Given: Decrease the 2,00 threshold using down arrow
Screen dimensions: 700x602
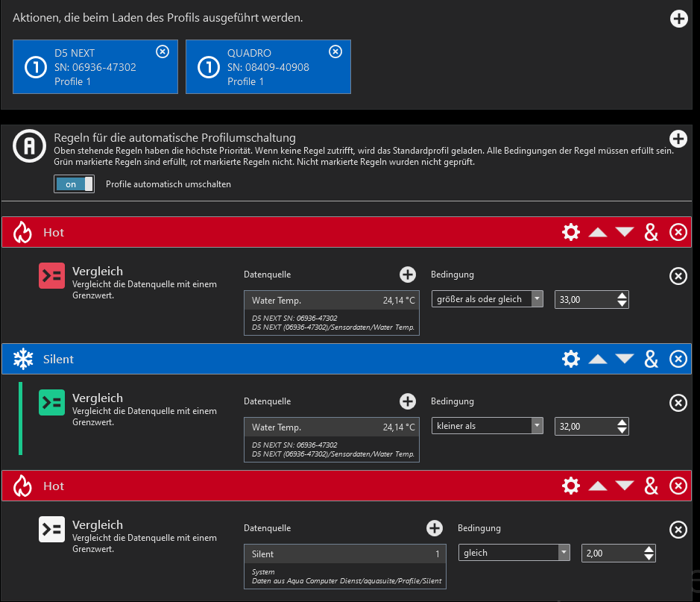Looking at the screenshot, I should coord(649,557).
